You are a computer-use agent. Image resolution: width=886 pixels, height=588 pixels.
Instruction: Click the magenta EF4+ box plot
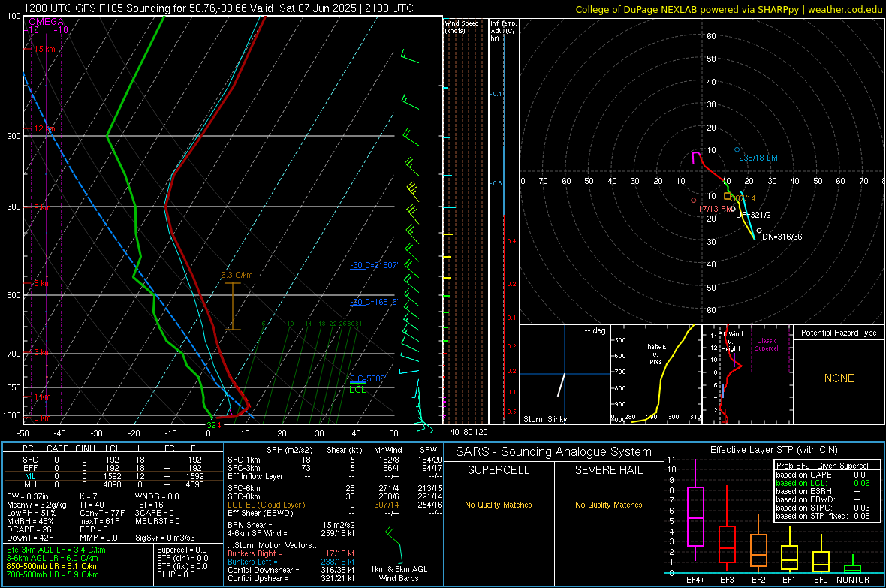click(695, 510)
